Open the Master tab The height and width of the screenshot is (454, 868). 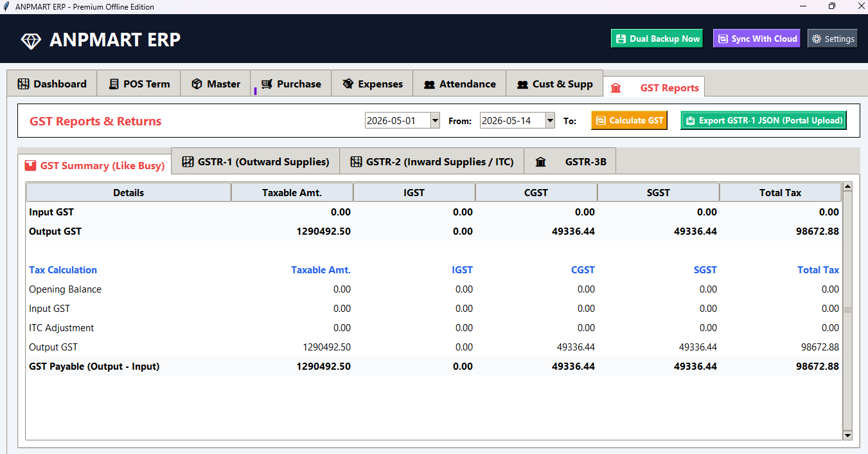215,84
